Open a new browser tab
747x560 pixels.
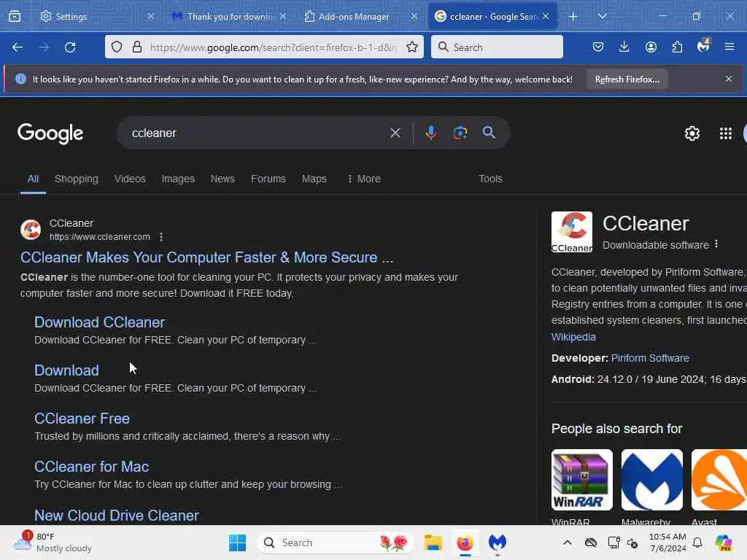573,17
